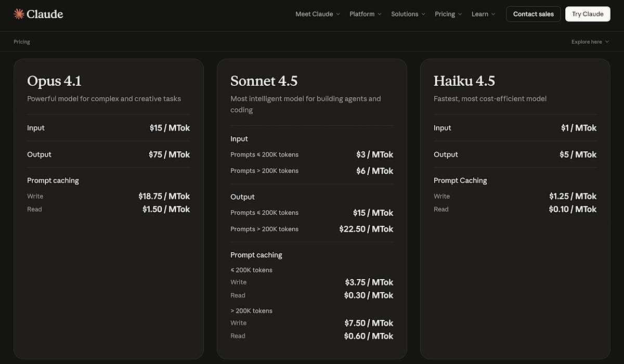Click the $3.75 / MTok write price

pos(369,282)
